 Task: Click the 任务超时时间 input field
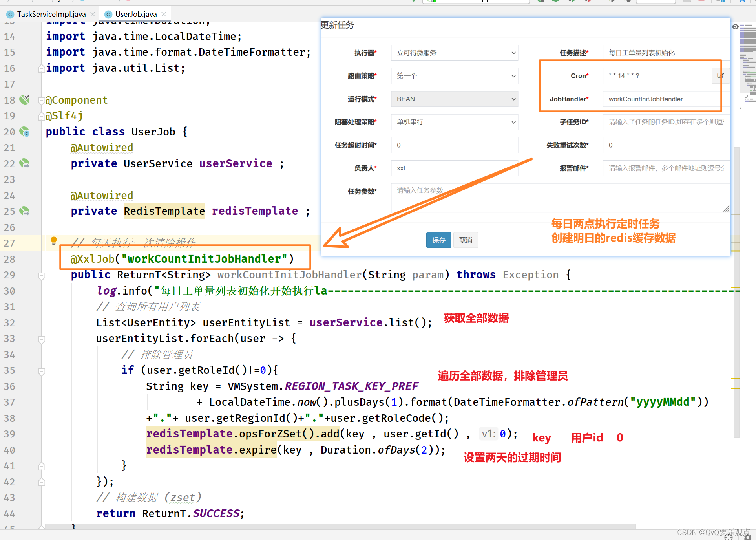[455, 145]
